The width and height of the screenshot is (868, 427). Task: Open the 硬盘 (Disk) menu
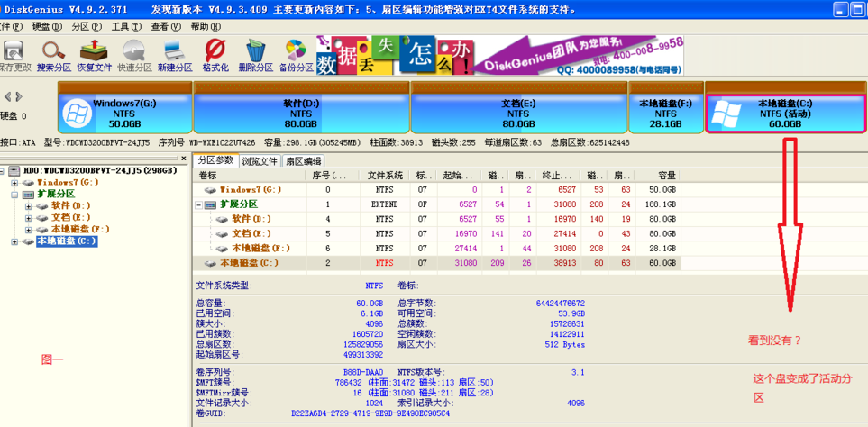click(47, 26)
